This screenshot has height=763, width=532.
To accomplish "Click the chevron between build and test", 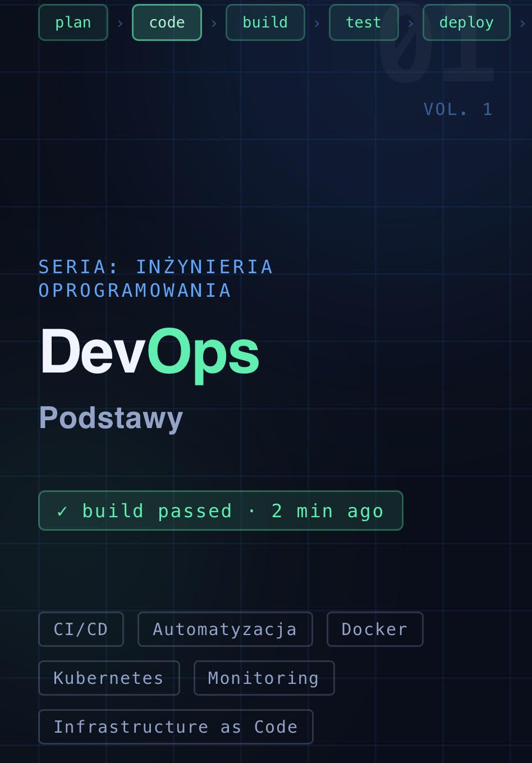I will (317, 24).
